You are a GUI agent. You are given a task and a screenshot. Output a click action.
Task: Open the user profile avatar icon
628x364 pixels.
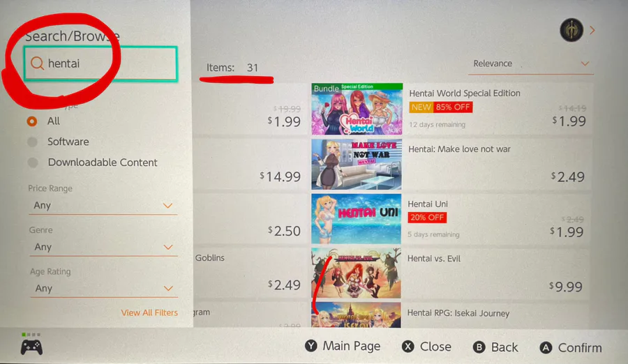(571, 30)
